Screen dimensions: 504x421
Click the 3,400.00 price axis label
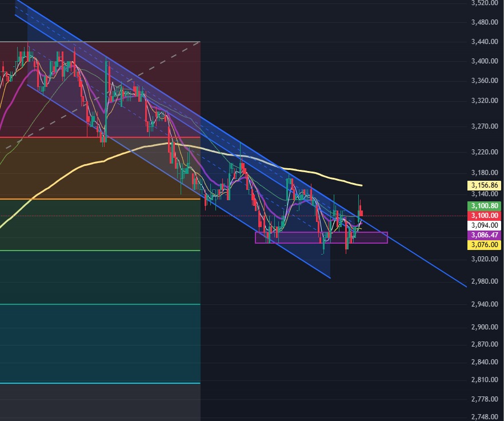pyautogui.click(x=485, y=61)
